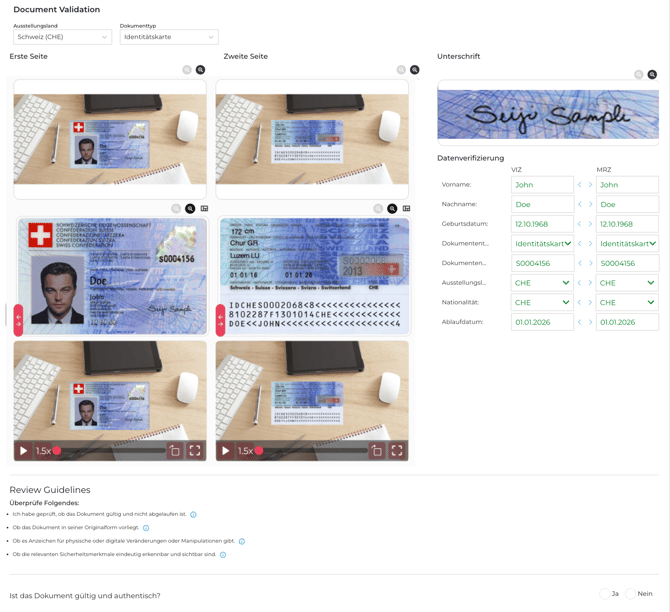This screenshot has width=670, height=612.
Task: Edit MRZ Nachname field Doe
Action: [627, 204]
